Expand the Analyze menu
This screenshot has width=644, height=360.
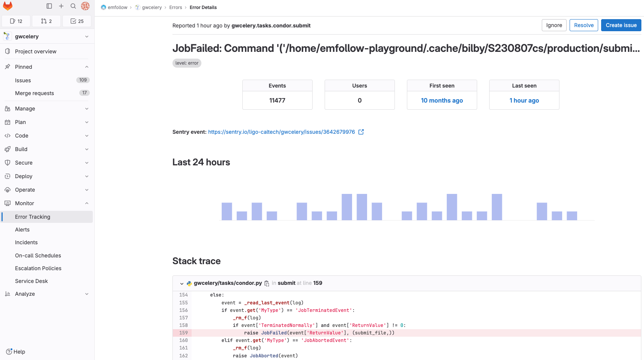click(x=47, y=294)
